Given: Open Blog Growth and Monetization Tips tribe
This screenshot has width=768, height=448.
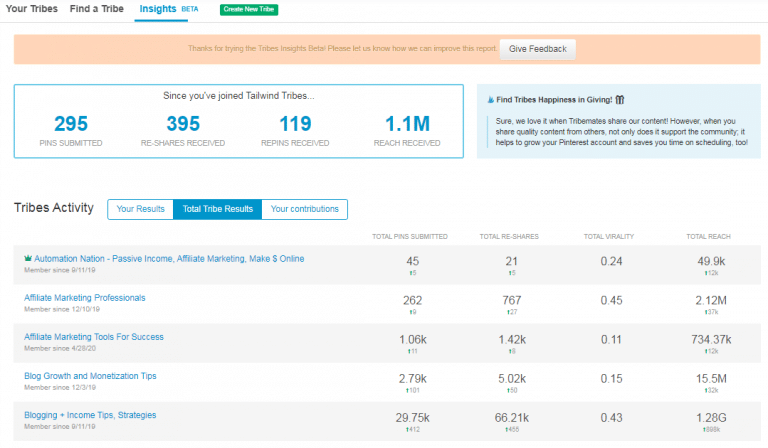Looking at the screenshot, I should tap(90, 376).
